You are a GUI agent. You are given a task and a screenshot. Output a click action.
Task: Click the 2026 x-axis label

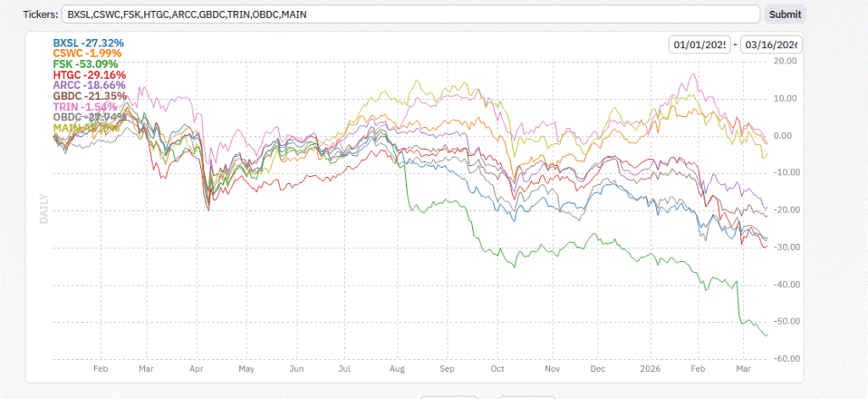coord(651,369)
